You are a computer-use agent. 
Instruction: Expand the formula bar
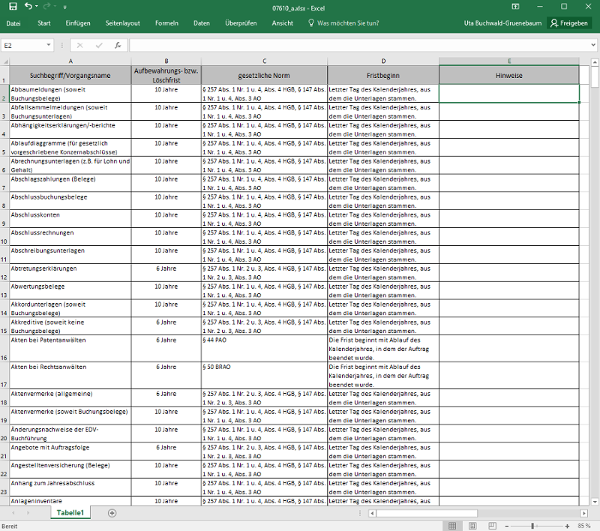[593, 45]
